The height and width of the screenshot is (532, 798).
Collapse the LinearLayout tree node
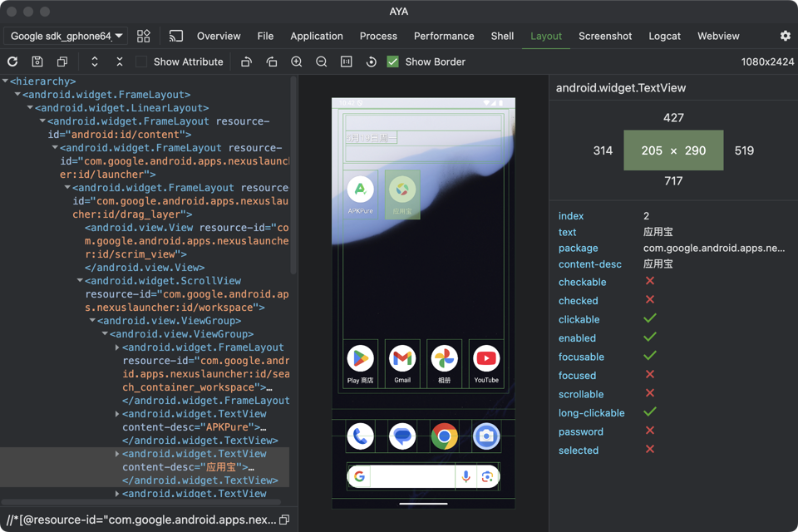30,107
